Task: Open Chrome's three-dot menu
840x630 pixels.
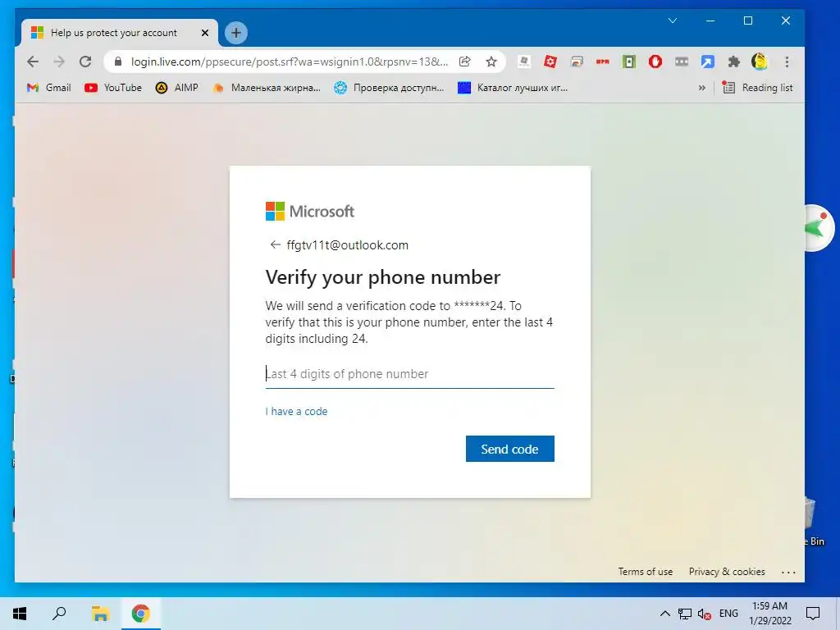Action: point(787,62)
